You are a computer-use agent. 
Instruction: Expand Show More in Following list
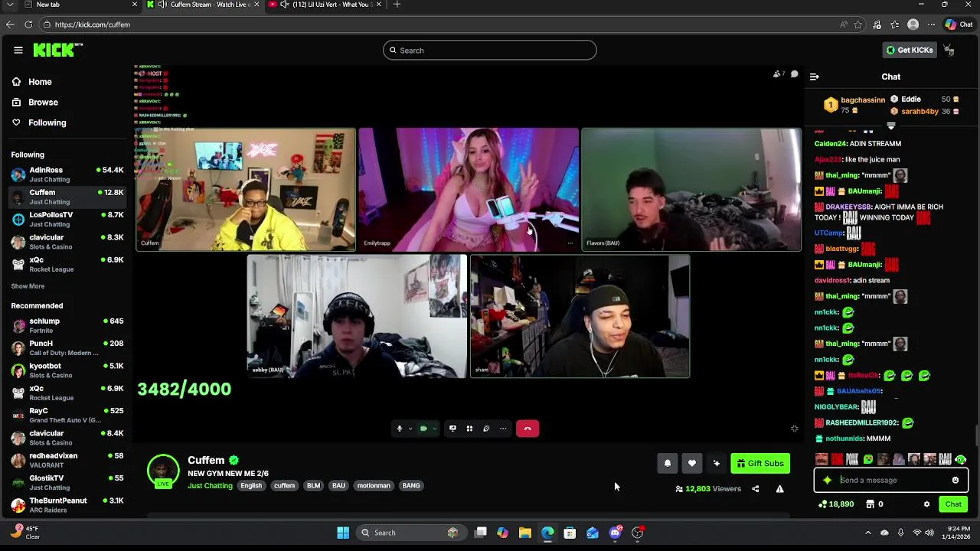click(28, 286)
